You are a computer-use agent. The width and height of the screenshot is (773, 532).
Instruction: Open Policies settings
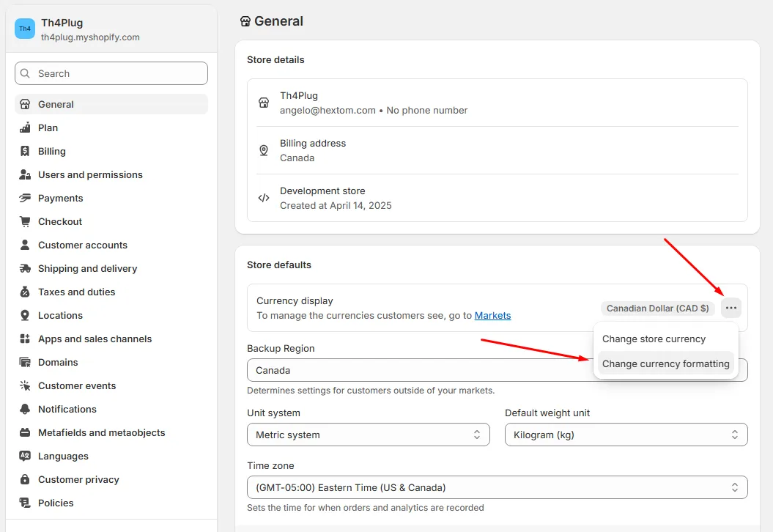pyautogui.click(x=111, y=503)
